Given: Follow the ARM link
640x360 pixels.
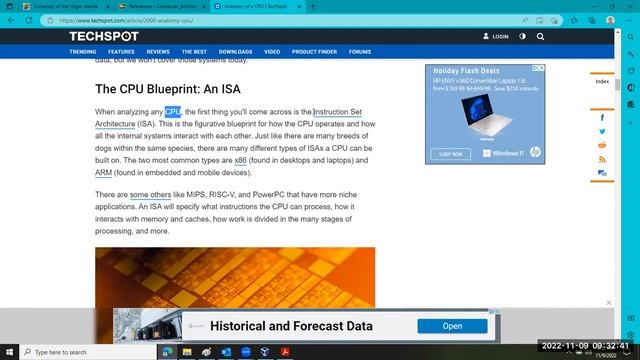Looking at the screenshot, I should tap(103, 173).
